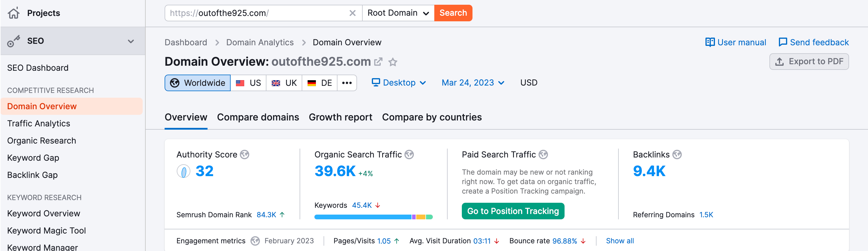This screenshot has height=251, width=868.
Task: Click Pages/Visits value 1.05
Action: tap(384, 241)
